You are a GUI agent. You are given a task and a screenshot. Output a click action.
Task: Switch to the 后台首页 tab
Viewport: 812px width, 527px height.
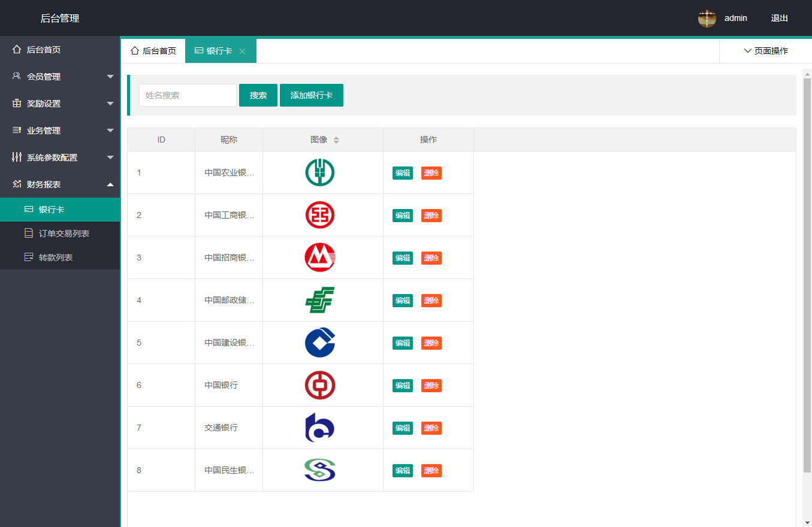[x=153, y=51]
